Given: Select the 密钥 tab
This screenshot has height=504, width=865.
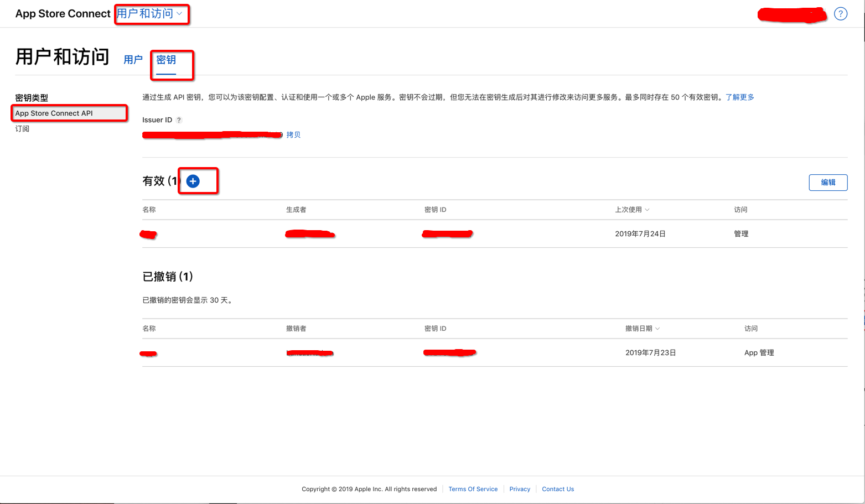Looking at the screenshot, I should click(x=166, y=60).
